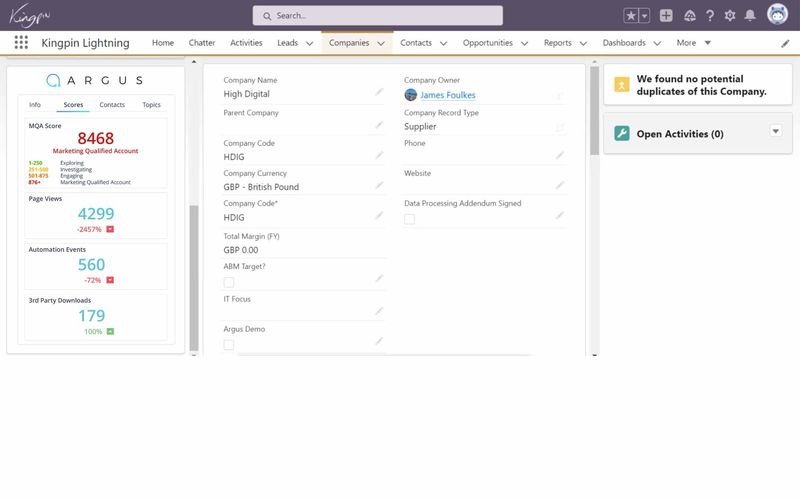The width and height of the screenshot is (800, 500).
Task: Open James Foulkes owner link
Action: click(447, 95)
